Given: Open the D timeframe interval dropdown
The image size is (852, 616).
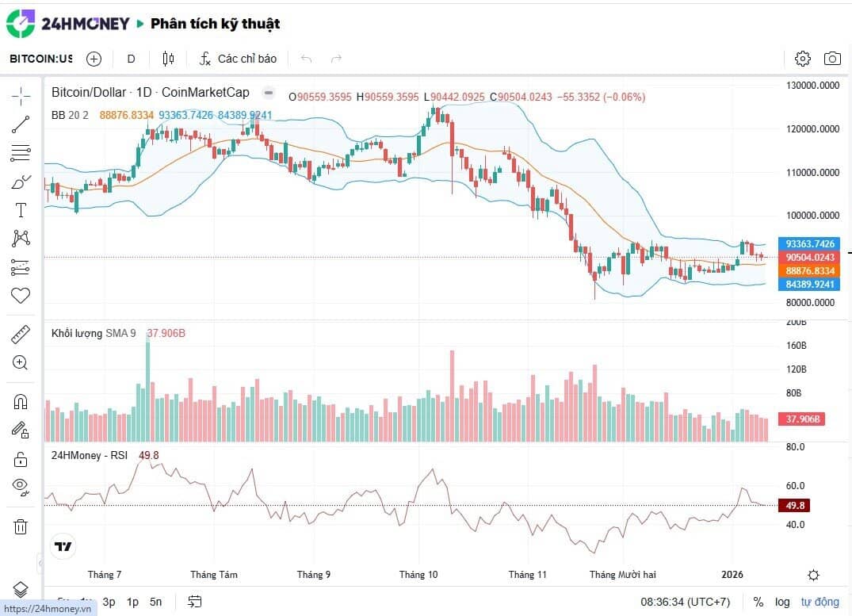Looking at the screenshot, I should 132,59.
